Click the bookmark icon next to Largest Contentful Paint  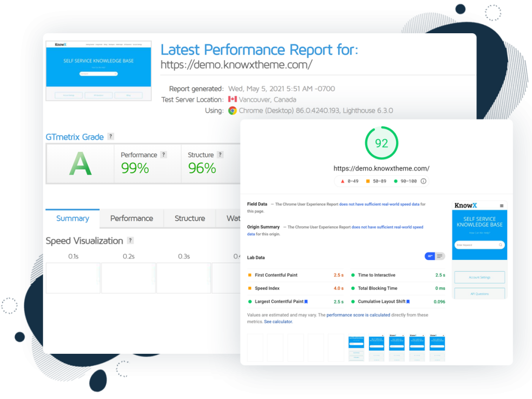(307, 301)
